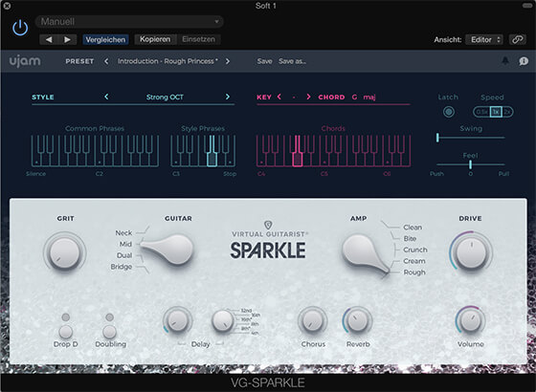Select the Mid guitar pickup position

tap(125, 244)
